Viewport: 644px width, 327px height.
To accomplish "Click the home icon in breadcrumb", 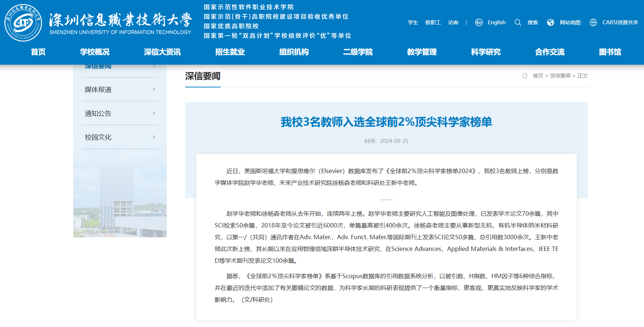I will [525, 76].
